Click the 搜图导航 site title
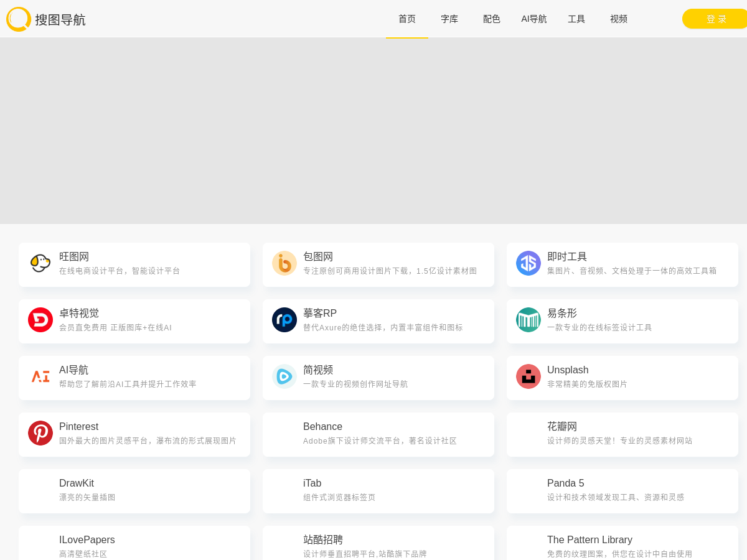Screen dimensions: 747x560 pos(60,20)
